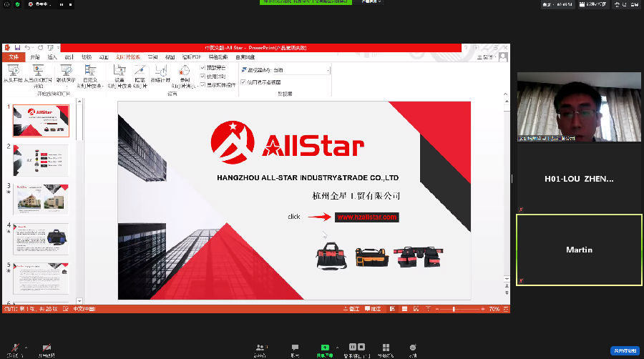This screenshot has height=359, width=644.
Task: Click next slide arrow under main scrollbar
Action: (x=507, y=292)
